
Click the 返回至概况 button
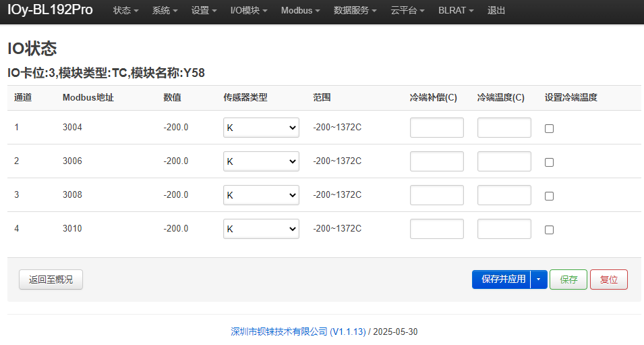pyautogui.click(x=51, y=280)
